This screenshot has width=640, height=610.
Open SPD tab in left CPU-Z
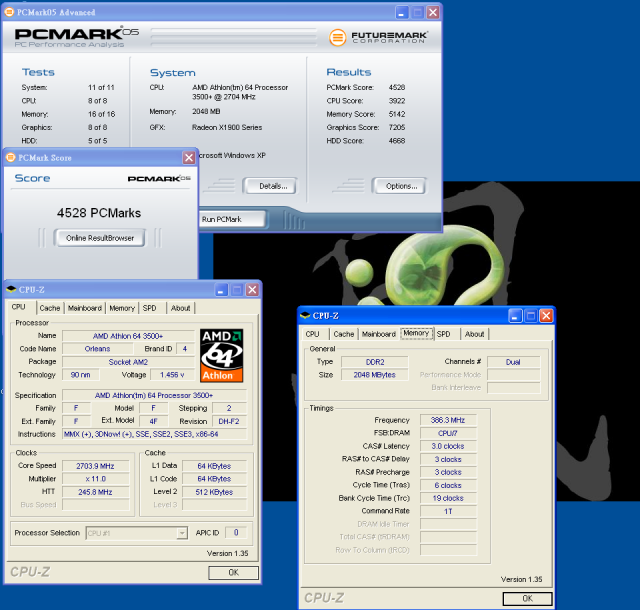(149, 308)
